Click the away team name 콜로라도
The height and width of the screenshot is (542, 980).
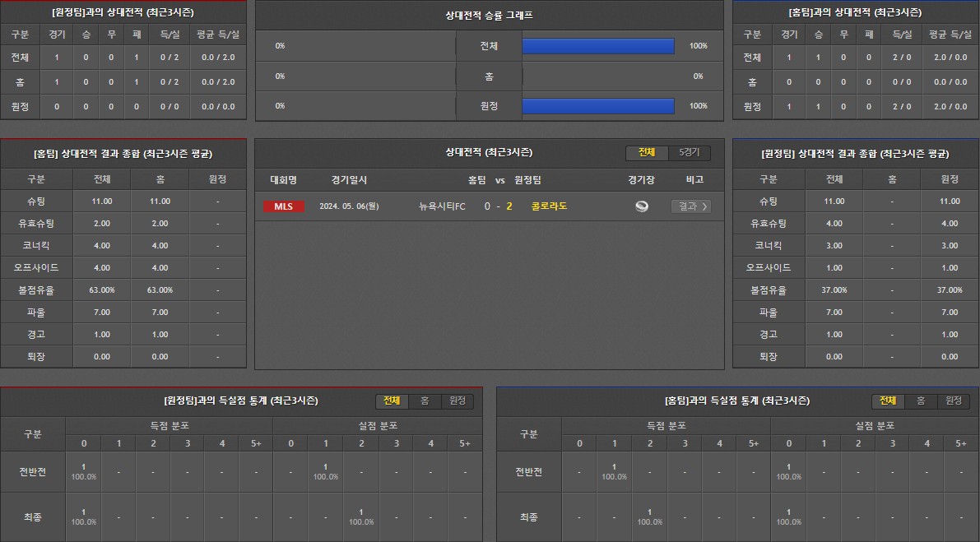(549, 206)
